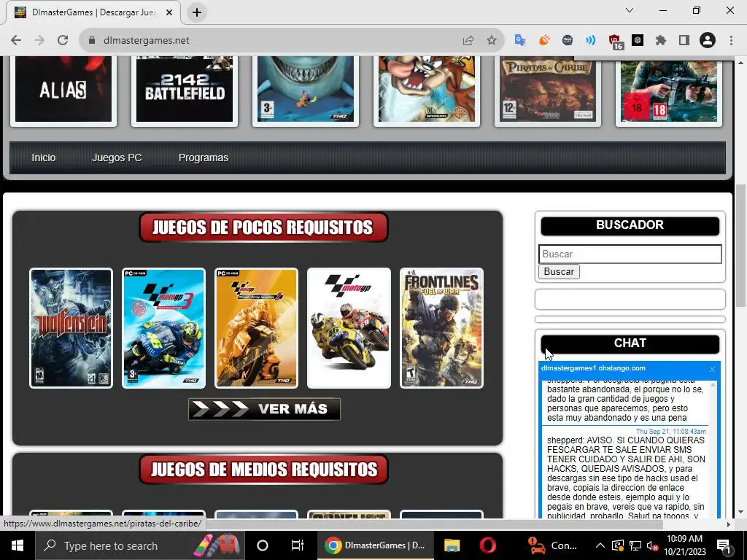Image resolution: width=747 pixels, height=560 pixels.
Task: Click the orange paw extension icon
Action: 544,41
